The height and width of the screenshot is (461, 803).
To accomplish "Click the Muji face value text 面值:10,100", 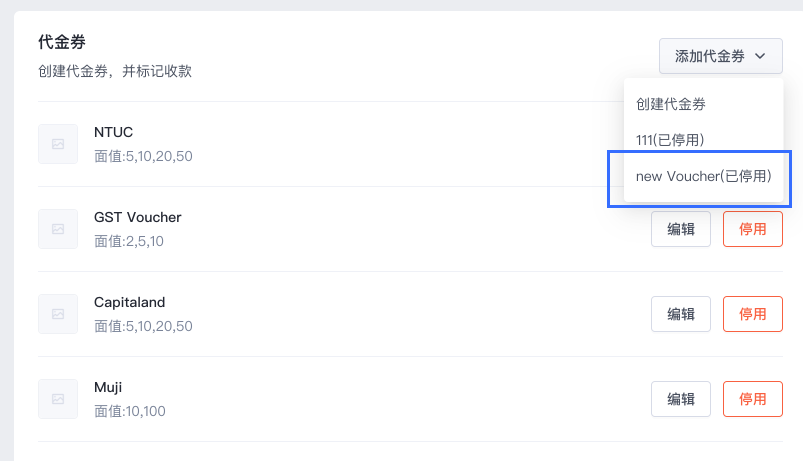I will [x=130, y=411].
